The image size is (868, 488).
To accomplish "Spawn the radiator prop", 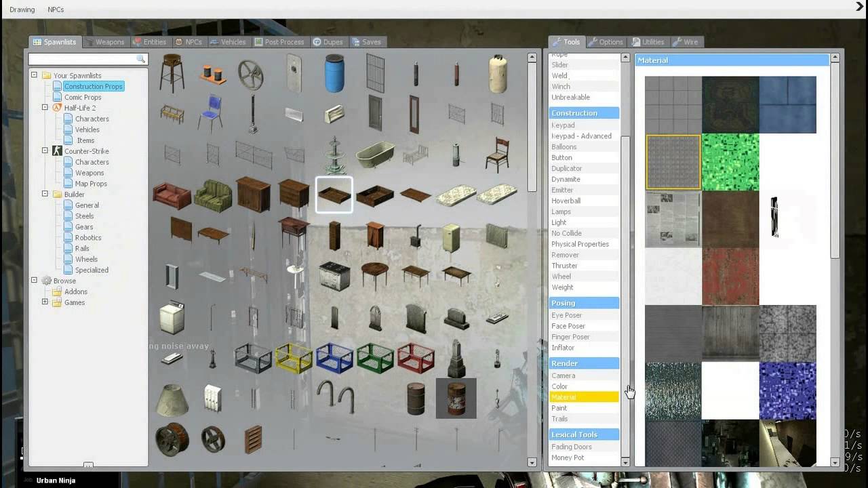I will pos(497,236).
